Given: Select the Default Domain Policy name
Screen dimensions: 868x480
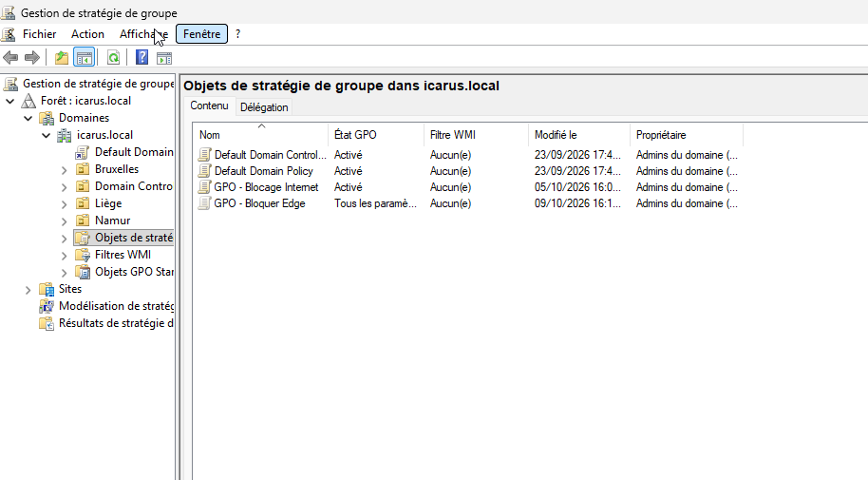Looking at the screenshot, I should [263, 171].
